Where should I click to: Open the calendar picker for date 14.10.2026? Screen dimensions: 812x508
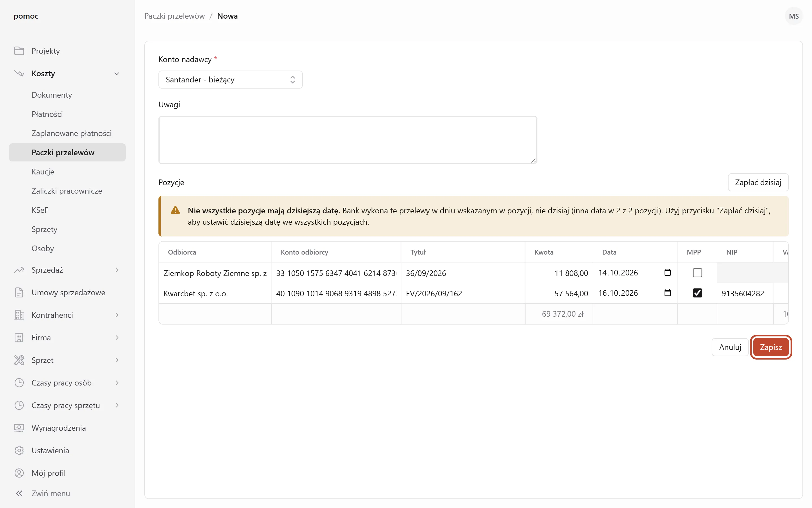[x=667, y=272]
